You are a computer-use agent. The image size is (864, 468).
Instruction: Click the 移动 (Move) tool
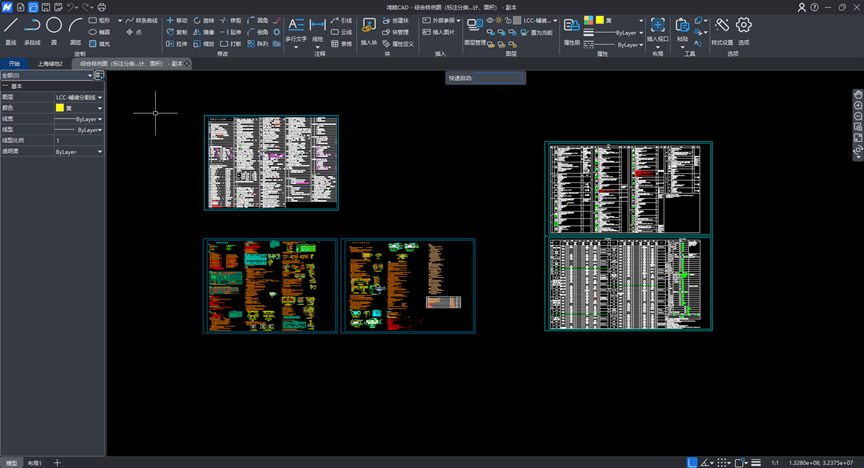click(x=176, y=20)
